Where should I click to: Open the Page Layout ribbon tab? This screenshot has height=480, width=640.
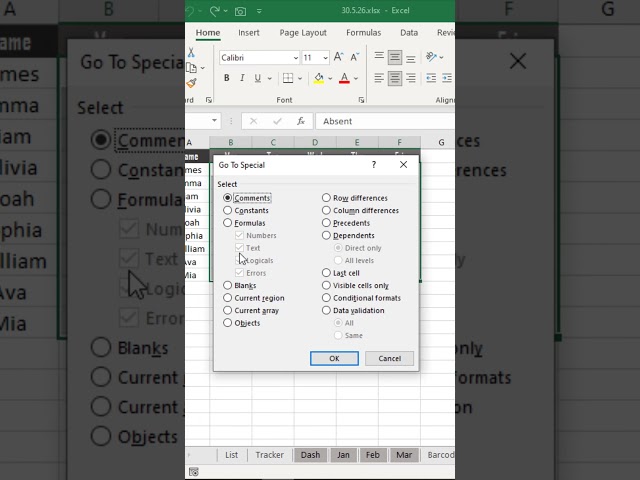tap(303, 33)
